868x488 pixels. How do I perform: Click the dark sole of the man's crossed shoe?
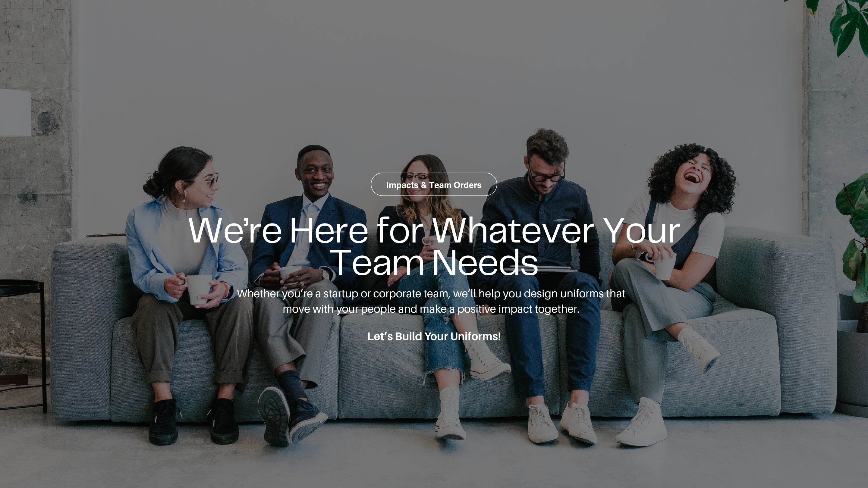(274, 416)
